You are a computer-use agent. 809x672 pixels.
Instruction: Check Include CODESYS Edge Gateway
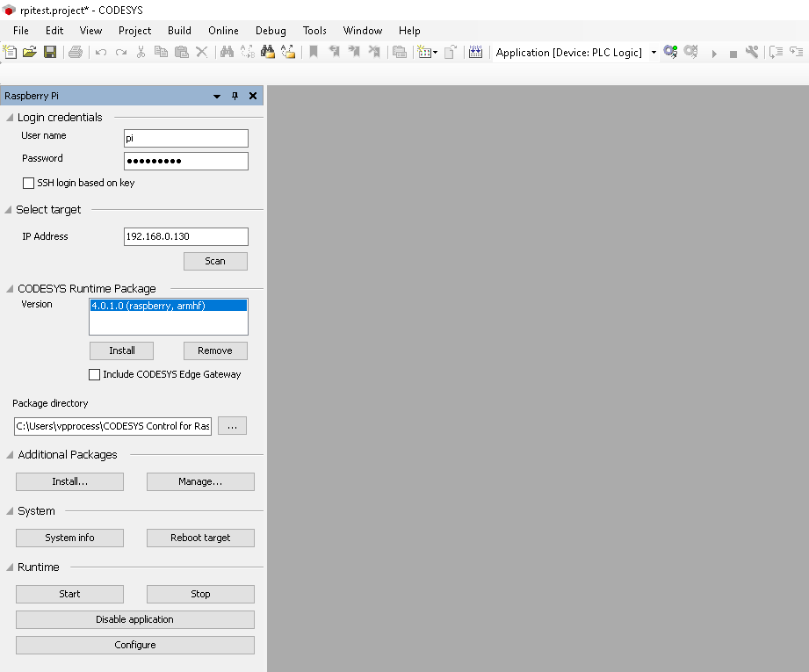tap(94, 374)
